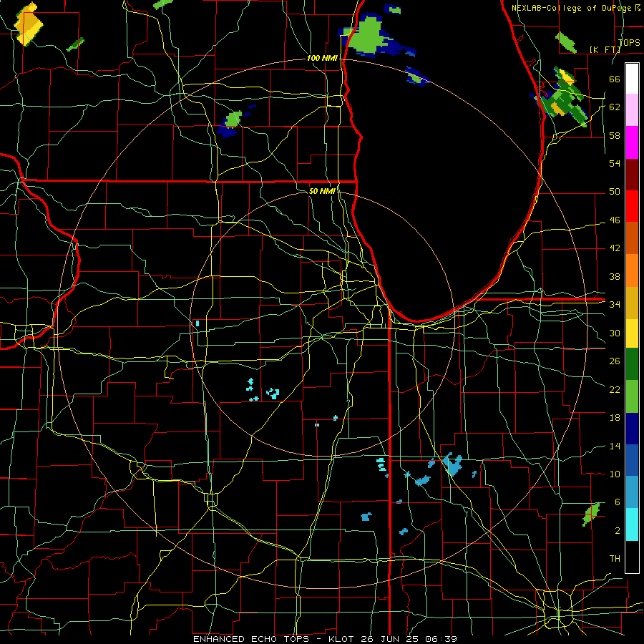The image size is (644, 644).
Task: Select the 14 value on the legend
Action: coord(615,446)
